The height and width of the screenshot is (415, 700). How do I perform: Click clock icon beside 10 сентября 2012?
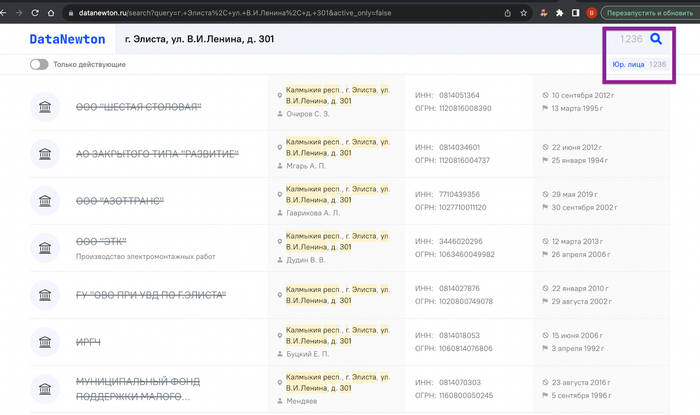[545, 95]
